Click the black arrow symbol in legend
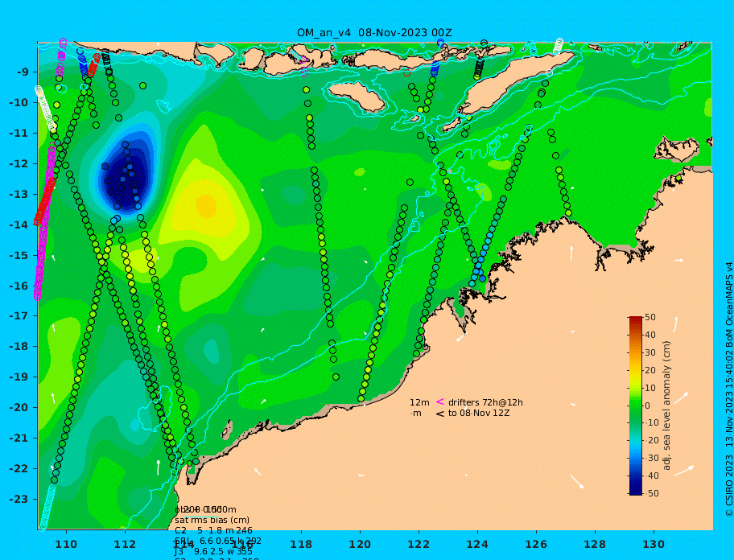The image size is (734, 560). (x=440, y=414)
